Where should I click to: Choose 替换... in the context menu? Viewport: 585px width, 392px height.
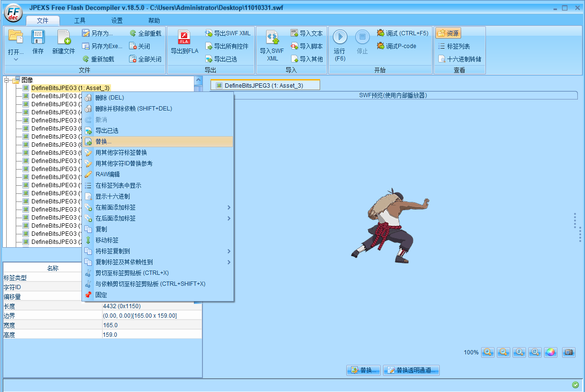[158, 141]
